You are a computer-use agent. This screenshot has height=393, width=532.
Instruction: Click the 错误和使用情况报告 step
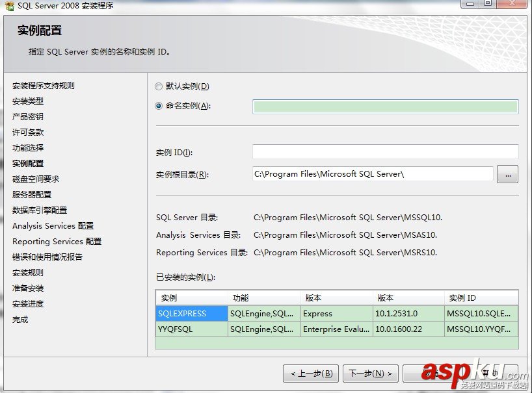click(x=47, y=257)
